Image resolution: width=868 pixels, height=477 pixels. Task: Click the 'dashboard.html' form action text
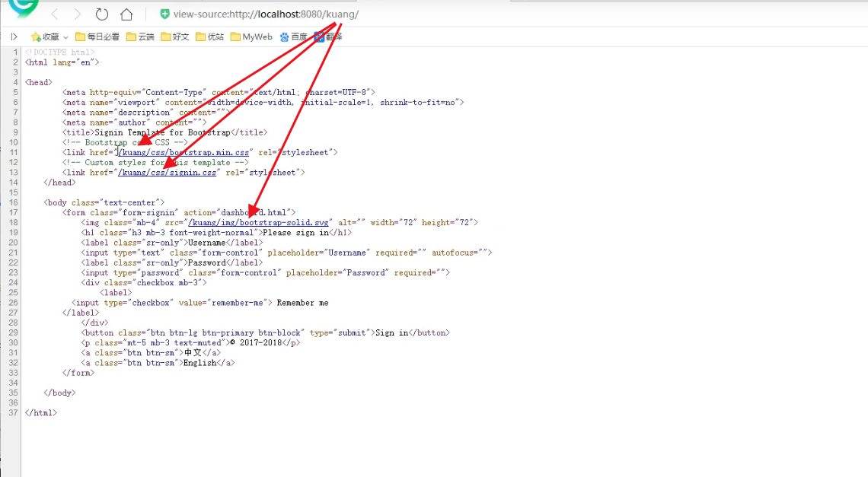[254, 212]
